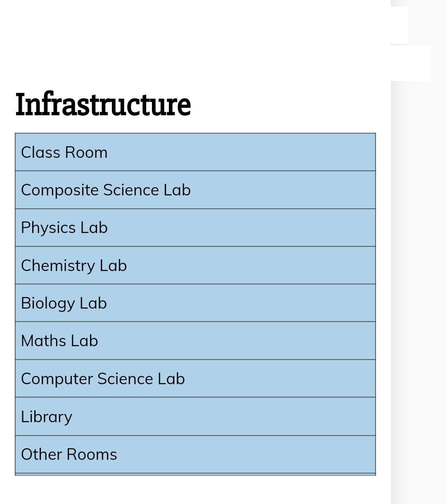Image resolution: width=446 pixels, height=504 pixels.
Task: Click the word Computer in the table
Action: click(57, 379)
